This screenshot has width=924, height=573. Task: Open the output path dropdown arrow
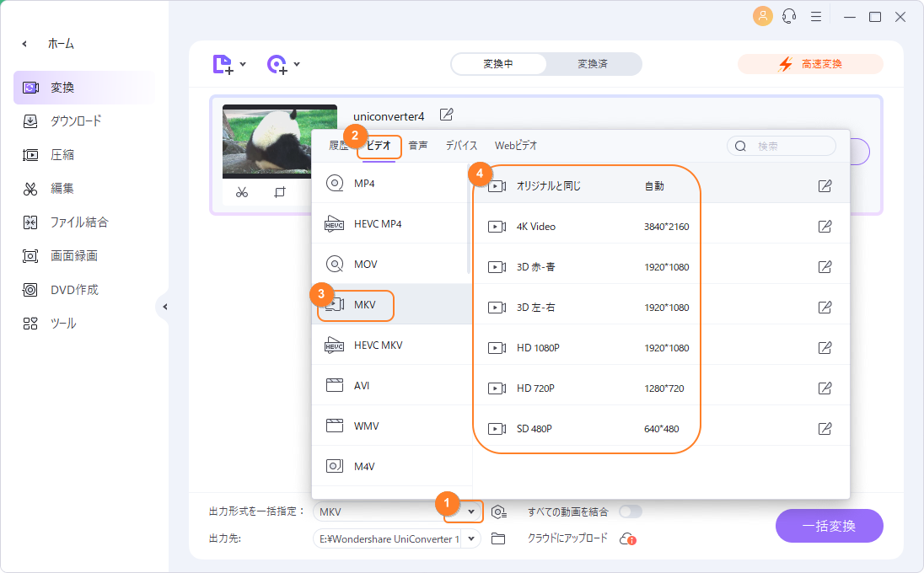[470, 538]
